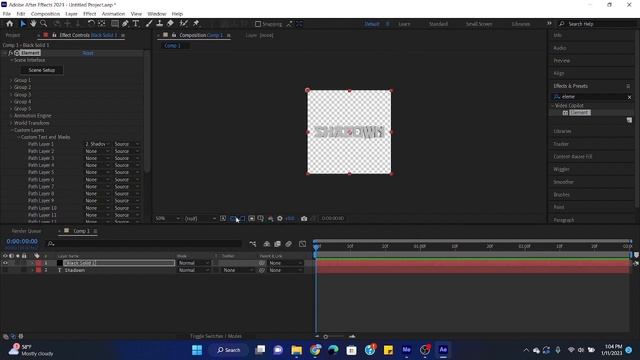Open Media Encoder from the taskbar
640x360 pixels.
[407, 350]
